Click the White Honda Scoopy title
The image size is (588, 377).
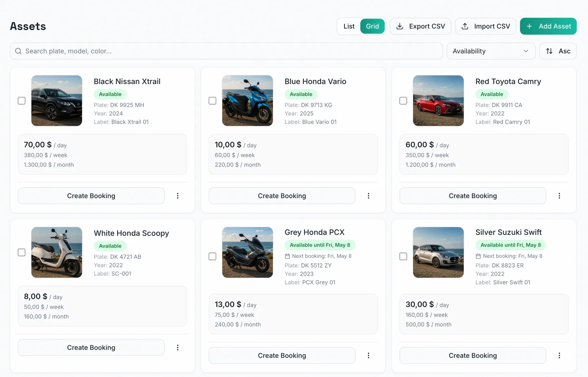point(131,233)
